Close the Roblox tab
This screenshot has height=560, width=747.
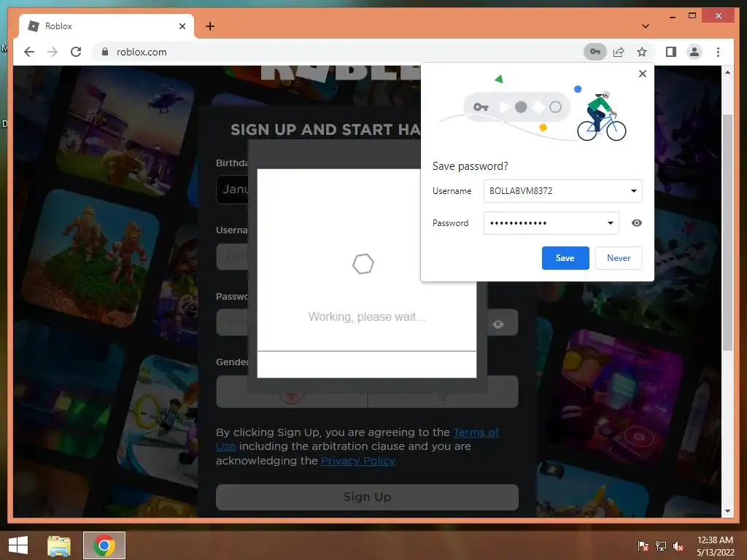[x=182, y=26]
